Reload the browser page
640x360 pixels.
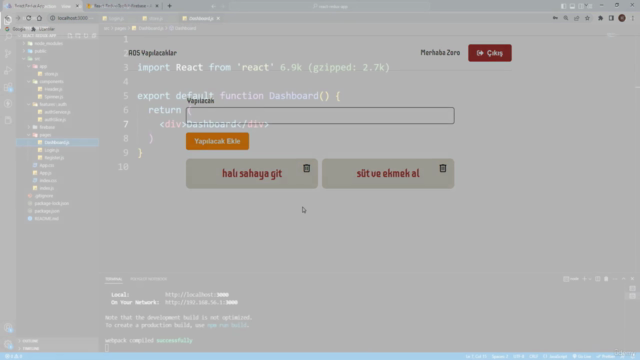click(x=29, y=18)
